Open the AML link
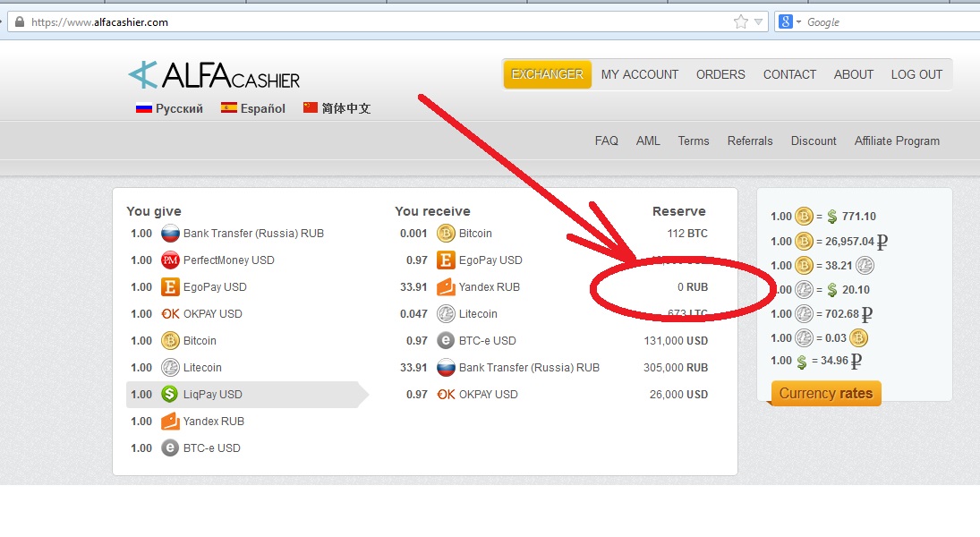Viewport: 980px width, 537px height. 648,141
